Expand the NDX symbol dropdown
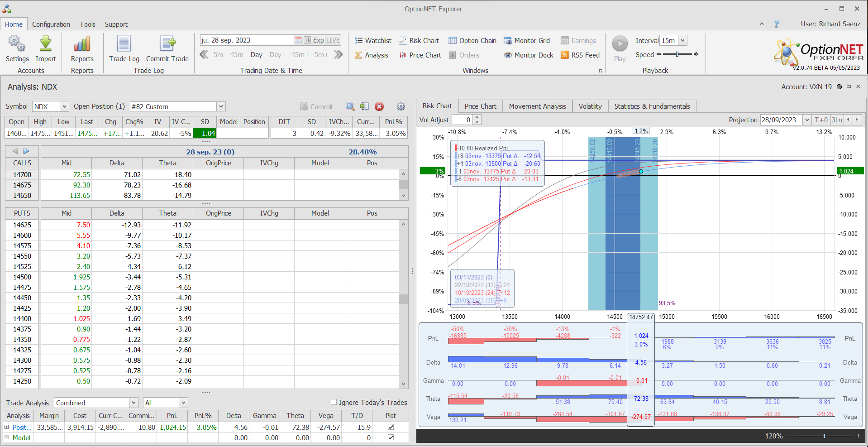 pos(64,106)
